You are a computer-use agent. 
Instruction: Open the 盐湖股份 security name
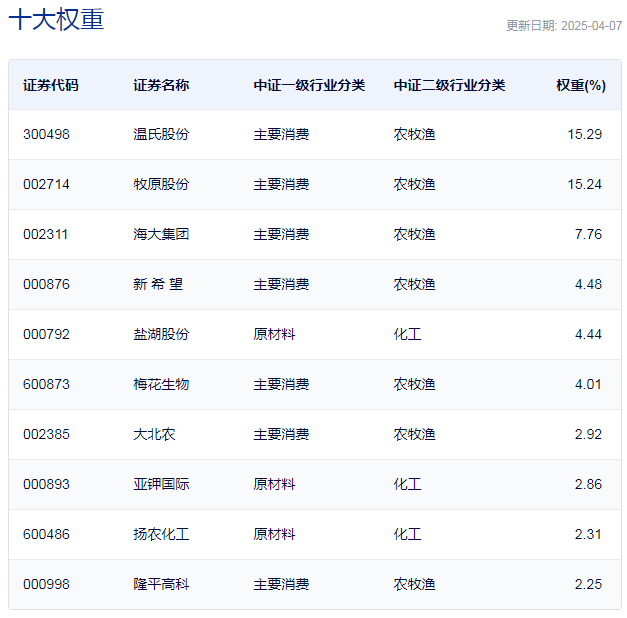tap(160, 334)
